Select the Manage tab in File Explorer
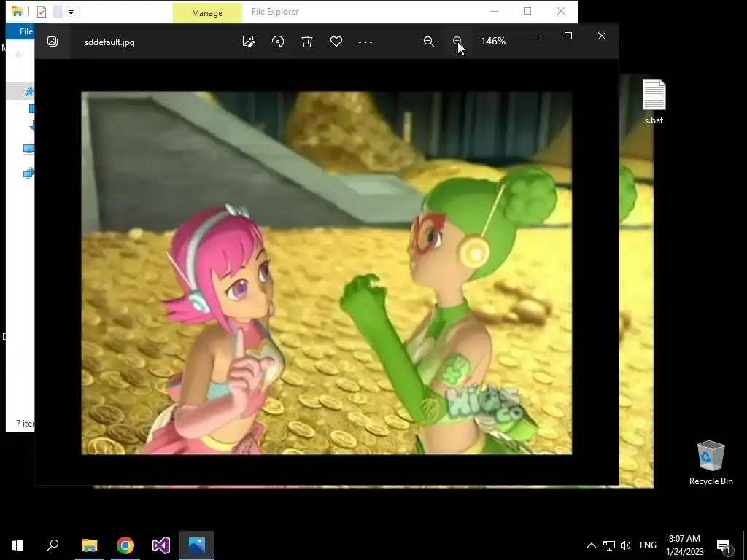 point(206,13)
